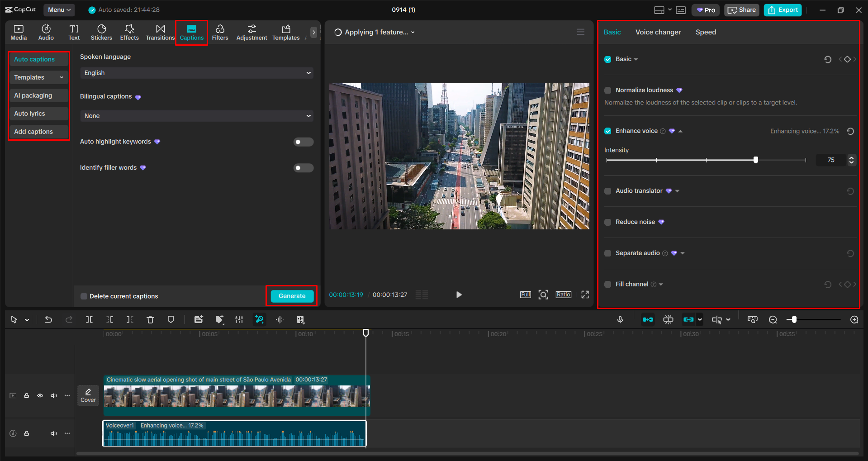Click the voiceover record microphone icon
868x461 pixels.
click(x=620, y=319)
